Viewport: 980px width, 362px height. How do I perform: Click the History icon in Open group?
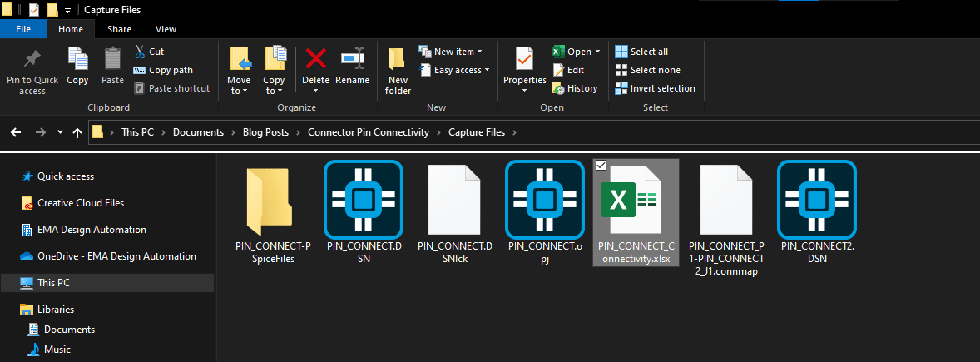(x=559, y=88)
